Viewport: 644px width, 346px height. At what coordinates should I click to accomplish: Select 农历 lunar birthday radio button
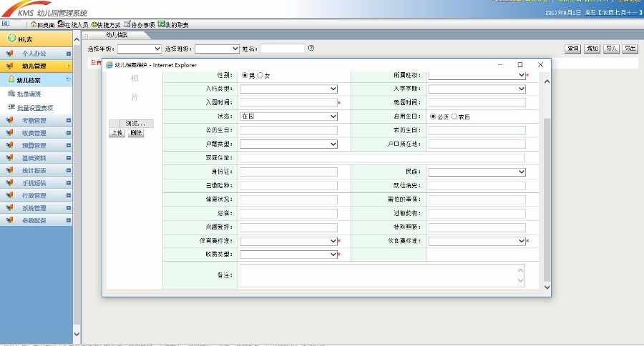pos(454,117)
